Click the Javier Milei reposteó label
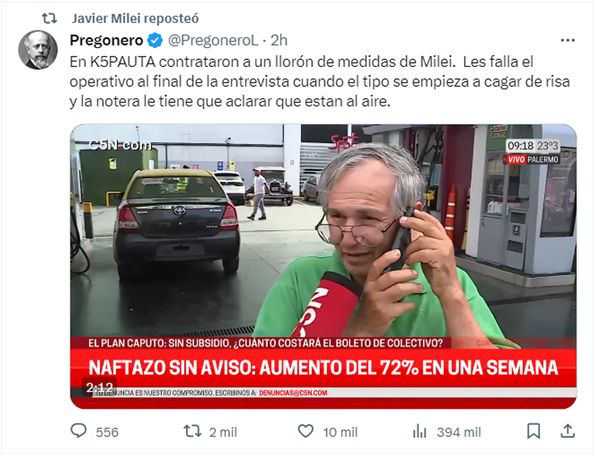The height and width of the screenshot is (456, 610). tap(135, 18)
